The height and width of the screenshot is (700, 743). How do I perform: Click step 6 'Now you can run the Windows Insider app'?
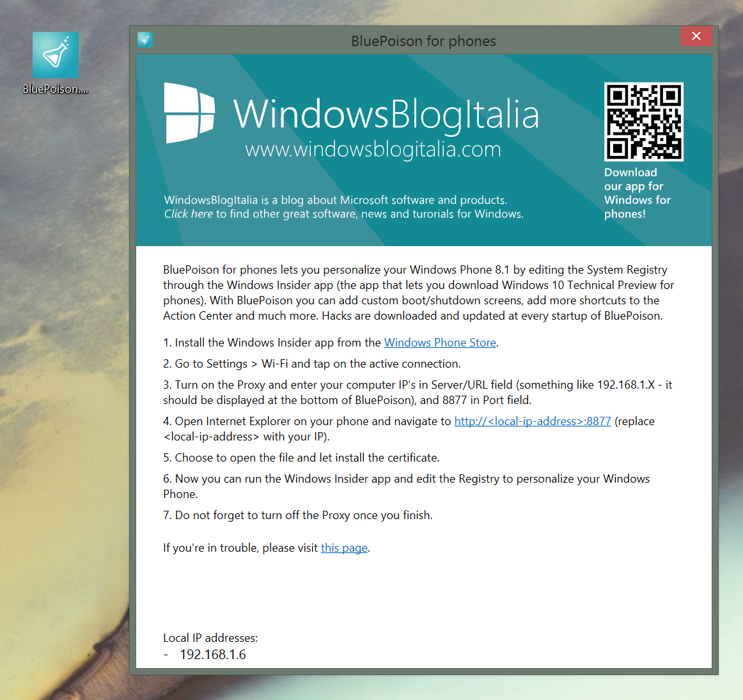(406, 486)
